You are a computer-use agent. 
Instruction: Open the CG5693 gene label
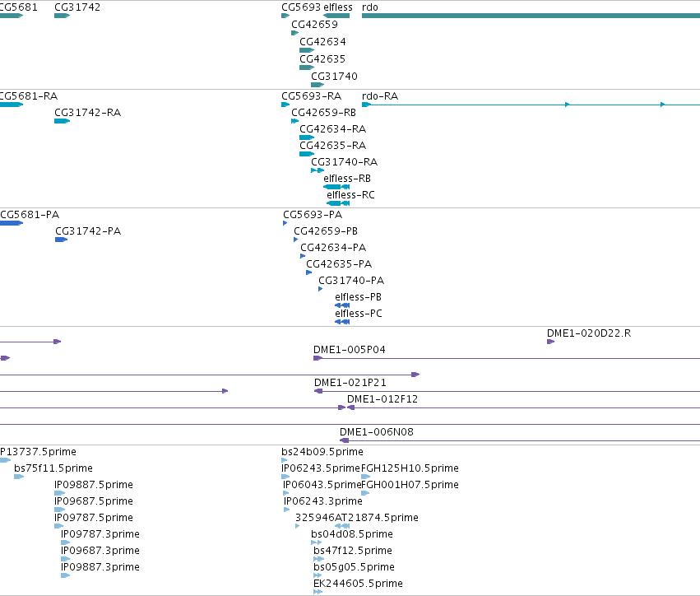point(301,7)
